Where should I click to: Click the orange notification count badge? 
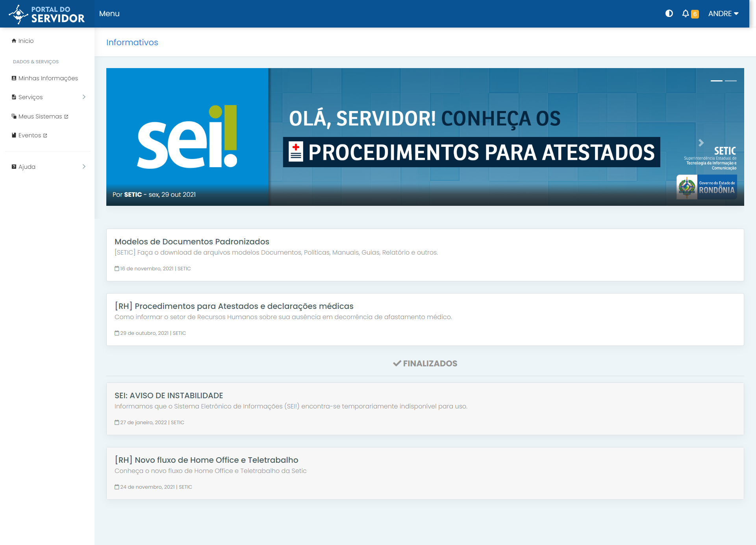tap(695, 14)
